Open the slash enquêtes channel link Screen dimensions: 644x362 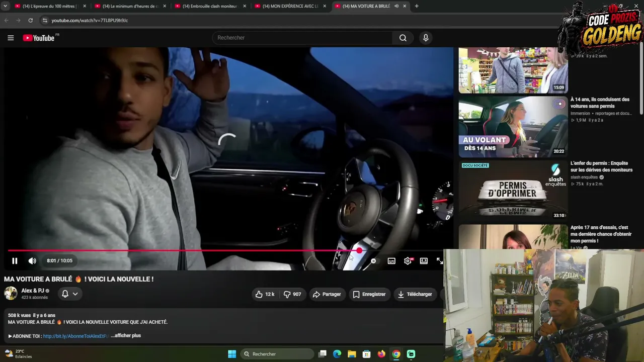584,177
